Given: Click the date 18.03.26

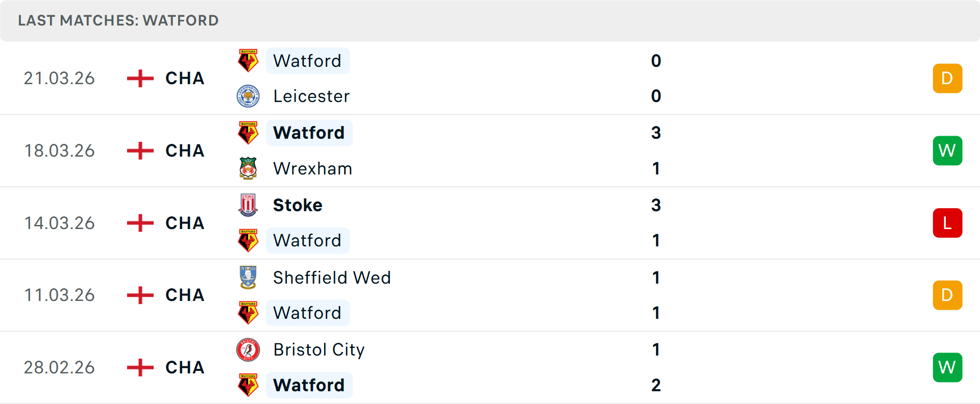Looking at the screenshot, I should (59, 150).
